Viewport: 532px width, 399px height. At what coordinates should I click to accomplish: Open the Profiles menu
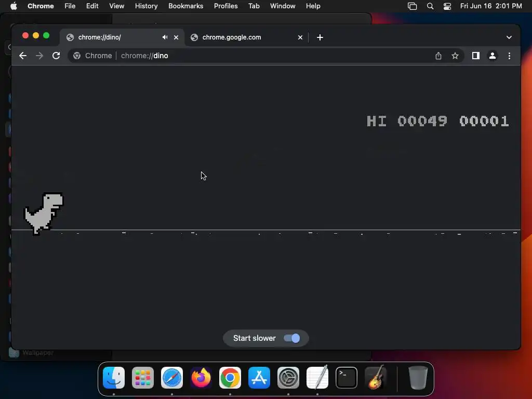(225, 6)
